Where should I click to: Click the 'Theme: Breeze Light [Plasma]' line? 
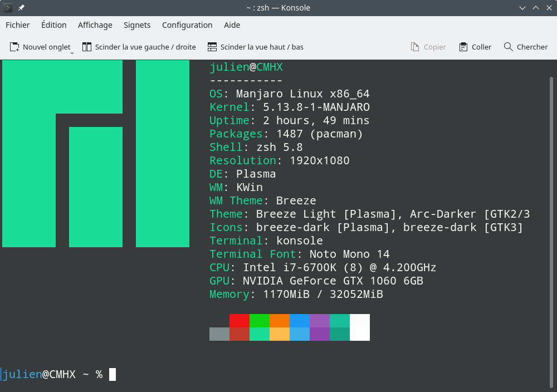(370, 214)
